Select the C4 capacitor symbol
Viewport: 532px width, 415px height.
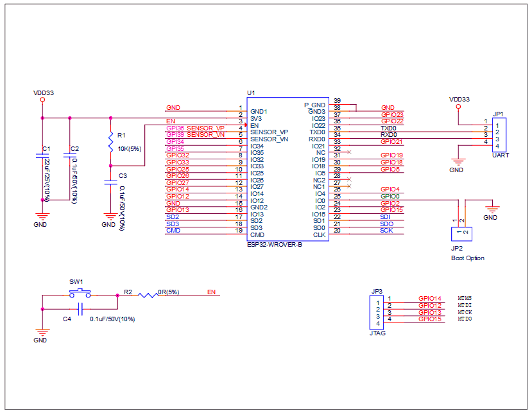tap(80, 309)
